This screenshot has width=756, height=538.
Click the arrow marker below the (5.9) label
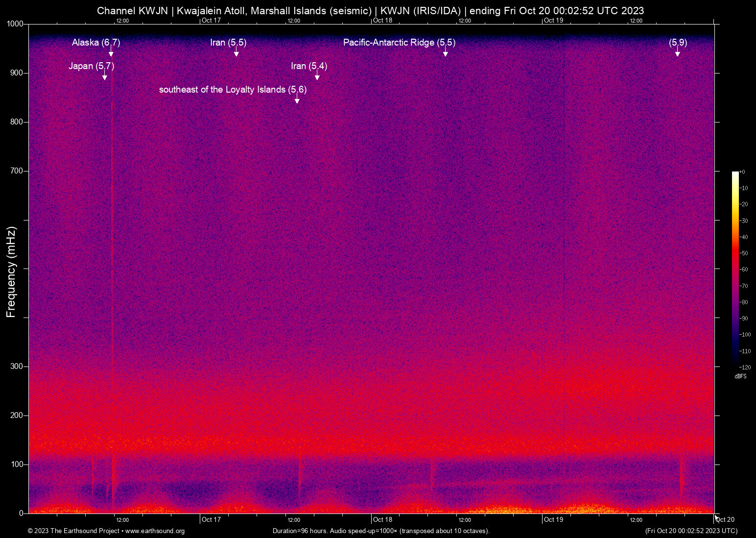click(678, 52)
